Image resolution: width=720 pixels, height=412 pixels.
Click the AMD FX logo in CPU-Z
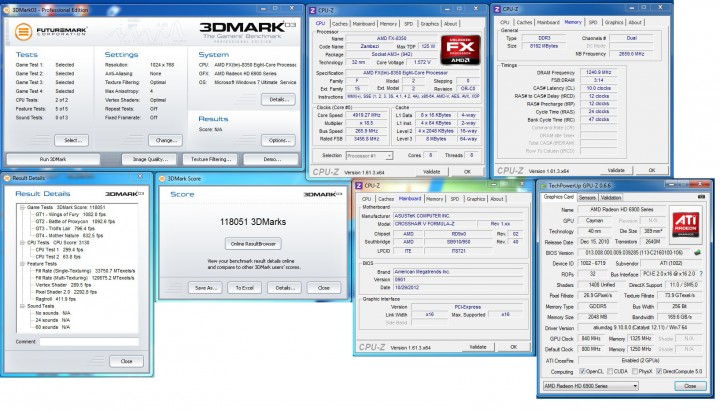click(x=460, y=50)
